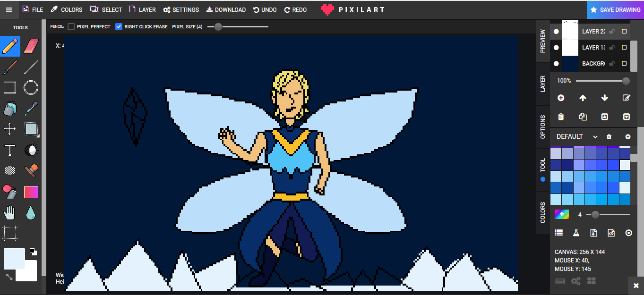Viewport: 644px width, 295px height.
Task: Toggle visibility of Layer 22
Action: [x=556, y=32]
